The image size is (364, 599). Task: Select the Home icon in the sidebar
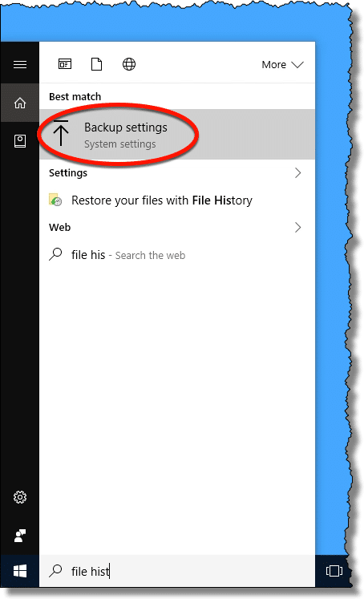20,103
